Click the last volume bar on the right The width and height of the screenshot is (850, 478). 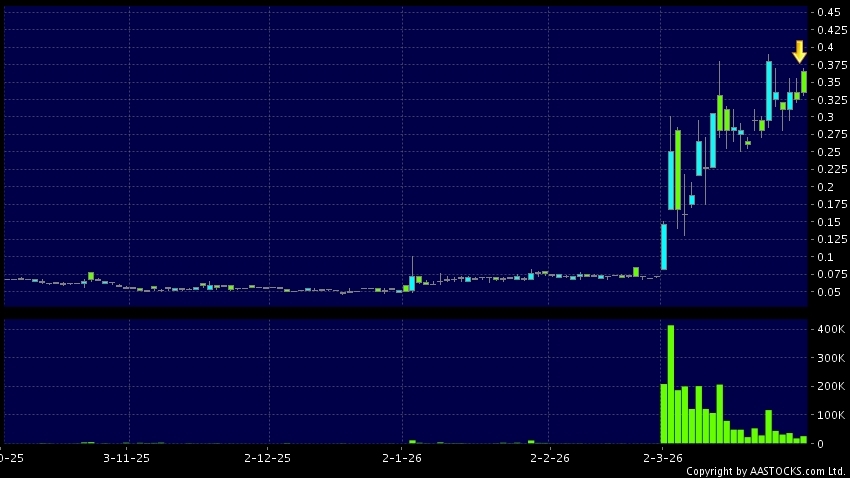803,439
